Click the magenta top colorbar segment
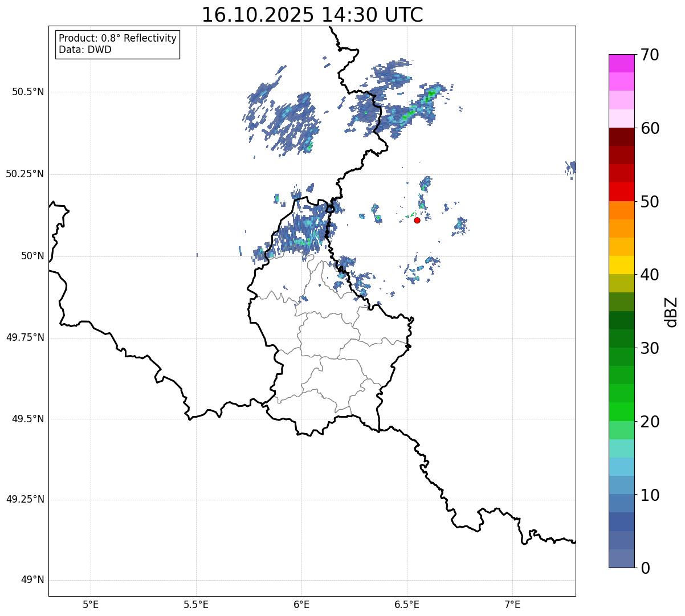This screenshot has width=685, height=616. 622,63
